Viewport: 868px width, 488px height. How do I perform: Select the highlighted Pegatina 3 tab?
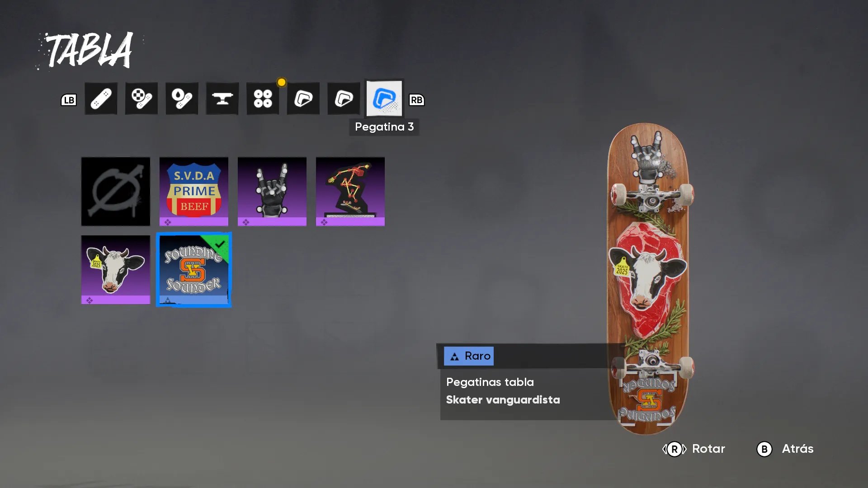point(384,99)
